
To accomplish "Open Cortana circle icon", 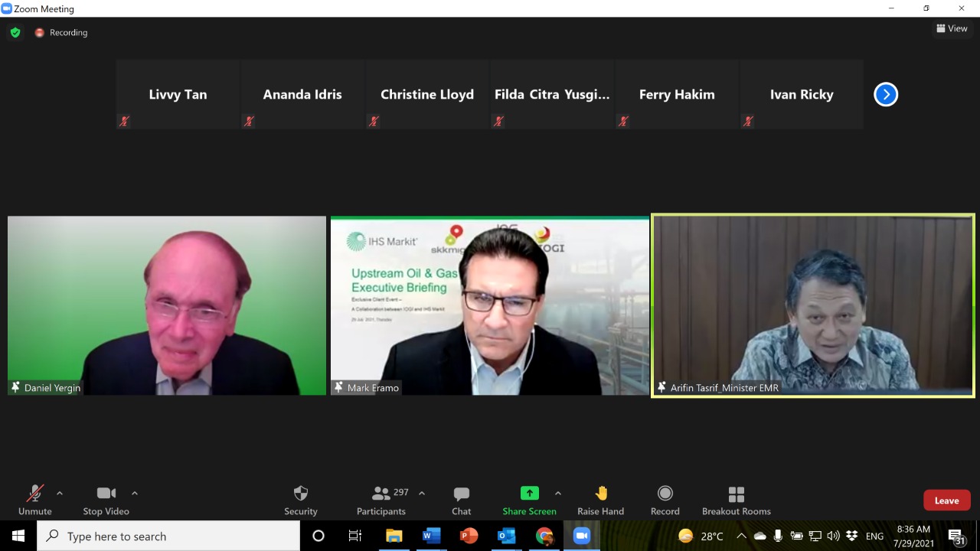I will pos(318,536).
